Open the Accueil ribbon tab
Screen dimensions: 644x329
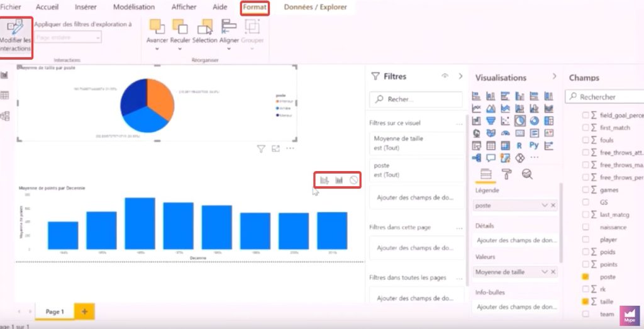[x=47, y=7]
